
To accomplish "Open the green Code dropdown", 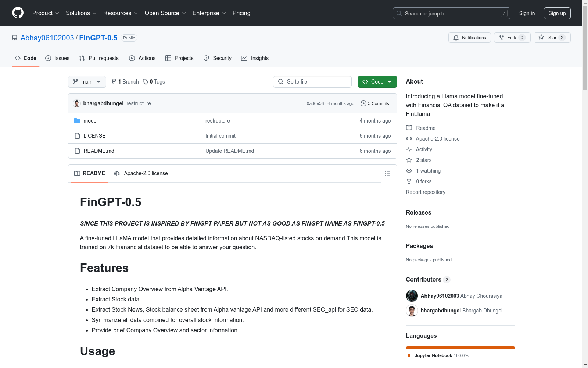I will pyautogui.click(x=377, y=82).
